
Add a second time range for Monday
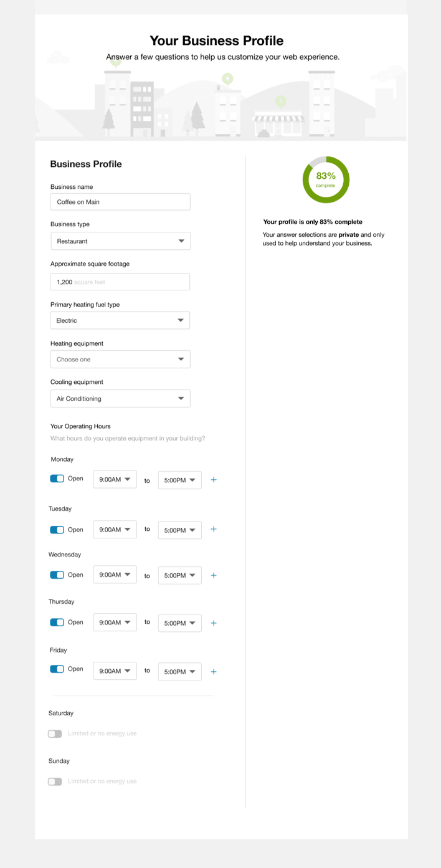click(214, 480)
